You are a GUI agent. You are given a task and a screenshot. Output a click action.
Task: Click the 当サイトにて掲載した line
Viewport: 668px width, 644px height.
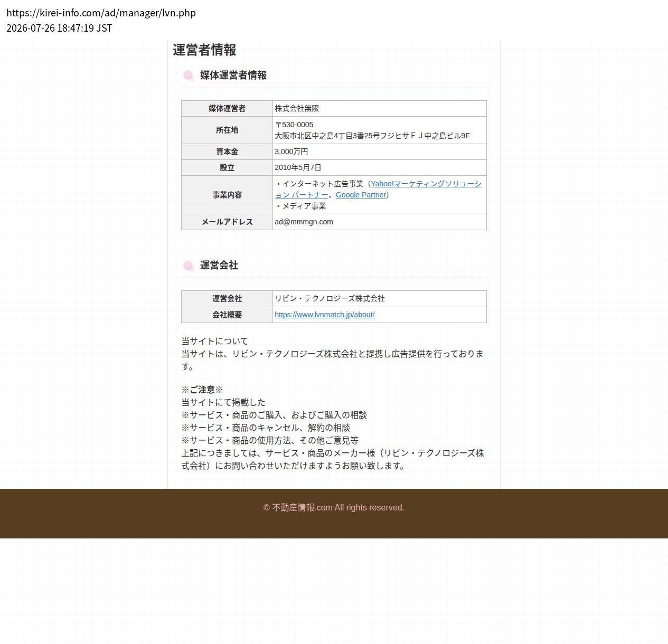223,402
